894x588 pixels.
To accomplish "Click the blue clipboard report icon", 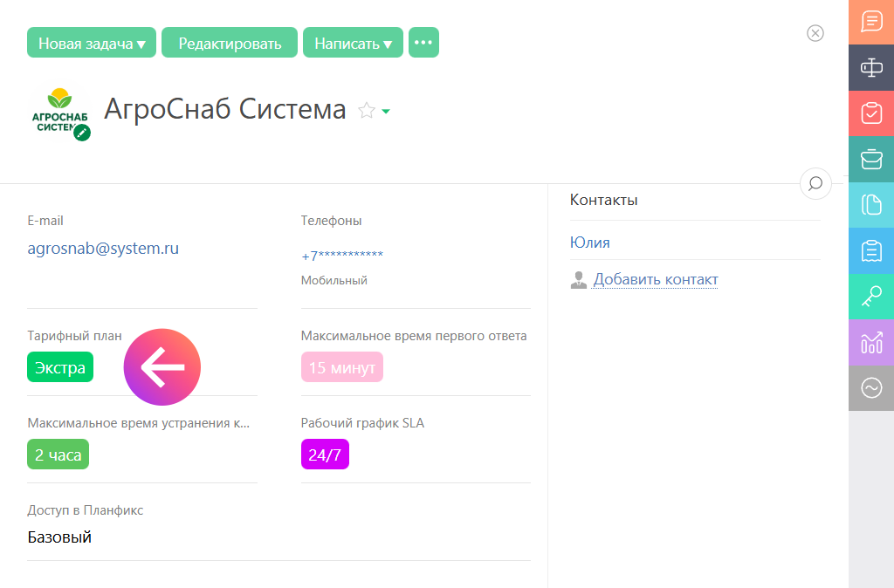I will pyautogui.click(x=871, y=251).
